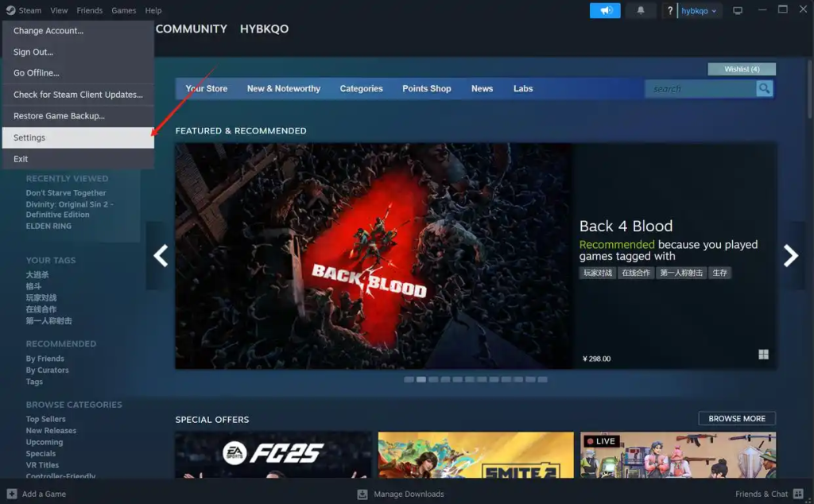Expand the Categories store menu

(x=362, y=89)
